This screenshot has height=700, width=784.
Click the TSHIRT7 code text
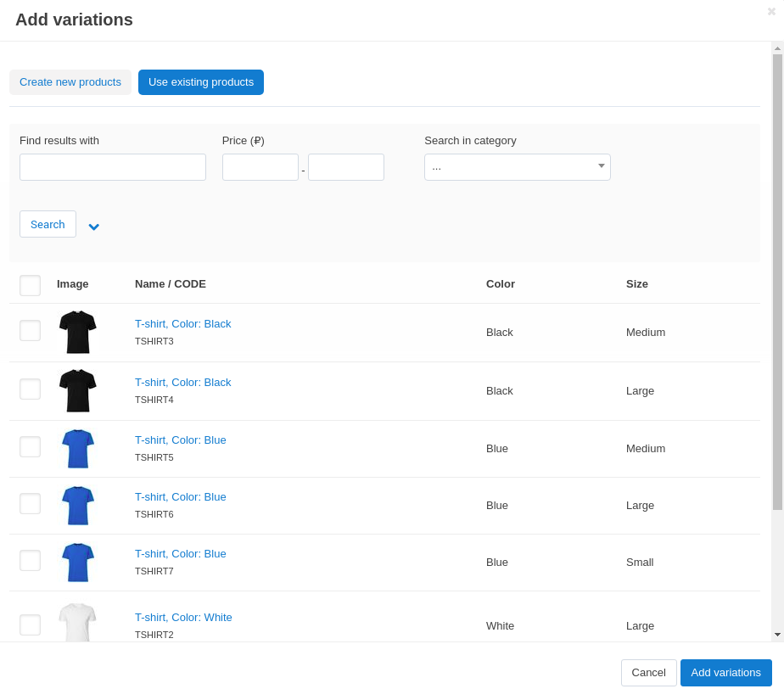coord(154,572)
